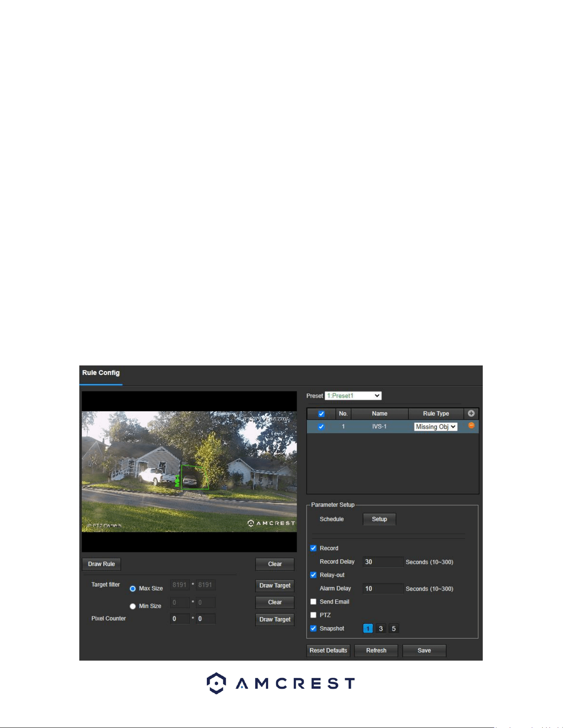
Task: Click the plus icon to add rule
Action: pos(471,413)
